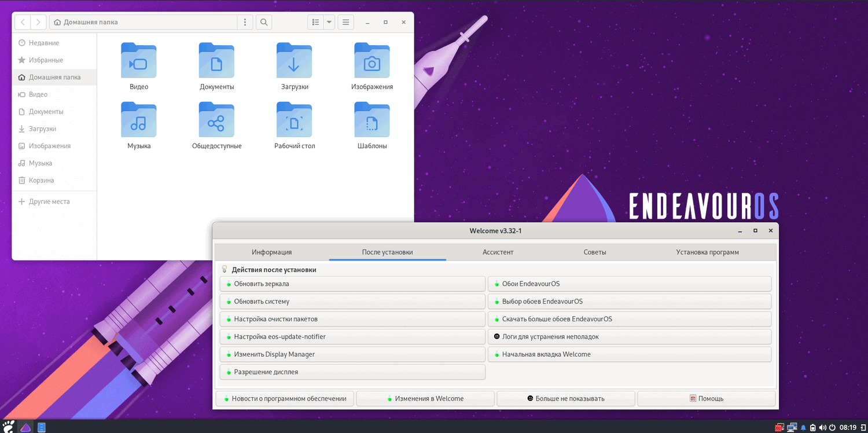Image resolution: width=868 pixels, height=433 pixels.
Task: Open the GNOME foot applications menu
Action: click(9, 427)
